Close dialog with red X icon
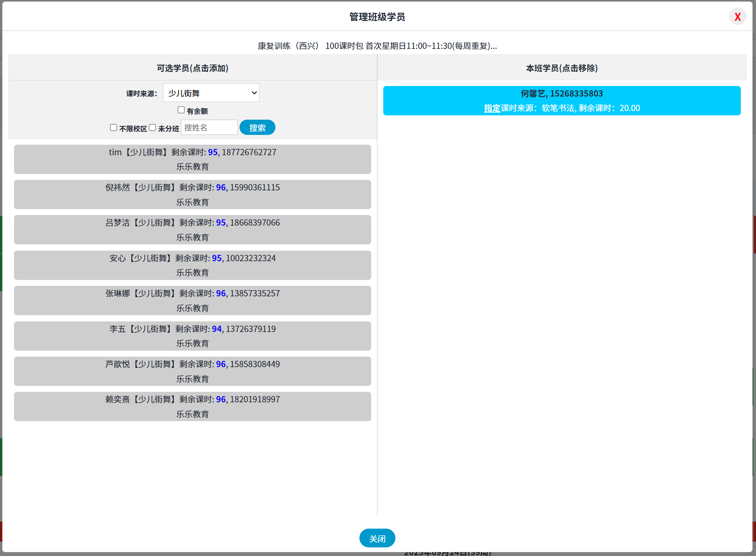The height and width of the screenshot is (556, 756). click(x=737, y=17)
